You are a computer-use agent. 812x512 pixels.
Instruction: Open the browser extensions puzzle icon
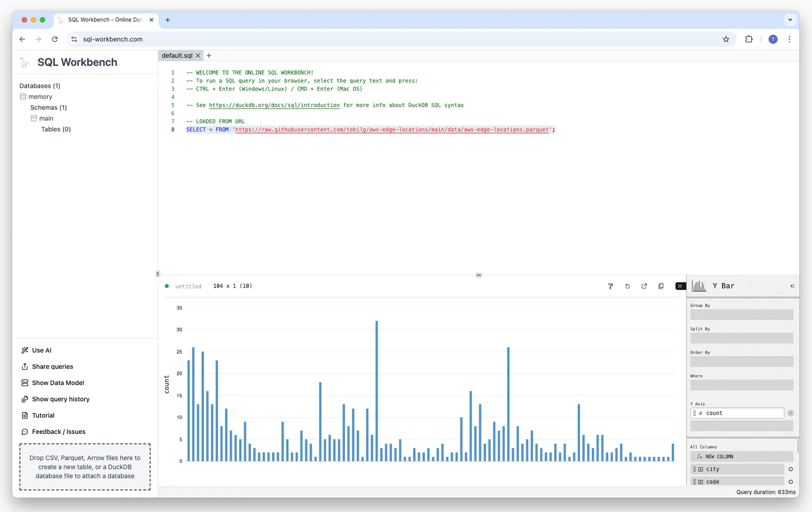coord(749,39)
